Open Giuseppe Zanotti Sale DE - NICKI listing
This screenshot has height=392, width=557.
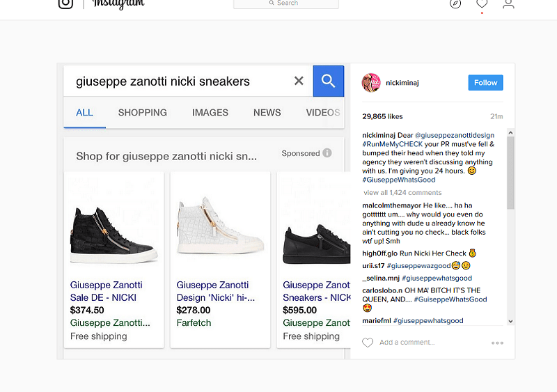tap(107, 291)
